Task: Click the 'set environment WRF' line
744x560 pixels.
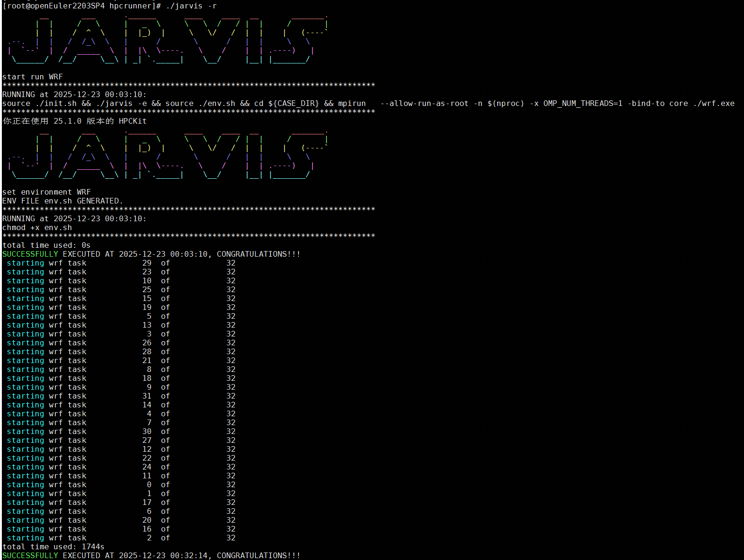Action: (x=47, y=192)
